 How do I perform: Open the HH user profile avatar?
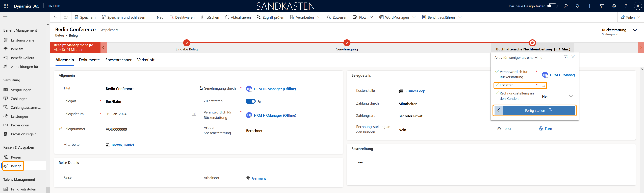click(638, 6)
